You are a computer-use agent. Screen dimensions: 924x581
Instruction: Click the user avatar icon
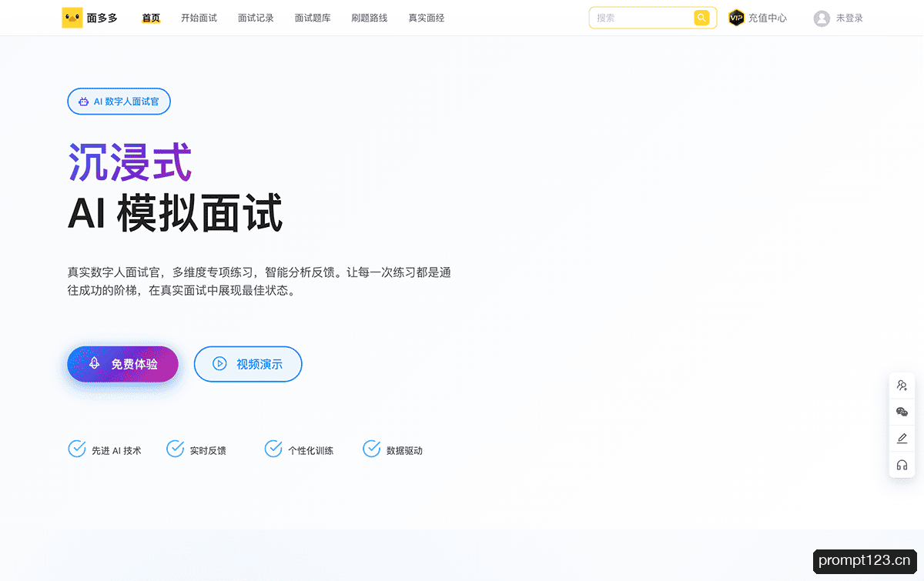pos(822,18)
